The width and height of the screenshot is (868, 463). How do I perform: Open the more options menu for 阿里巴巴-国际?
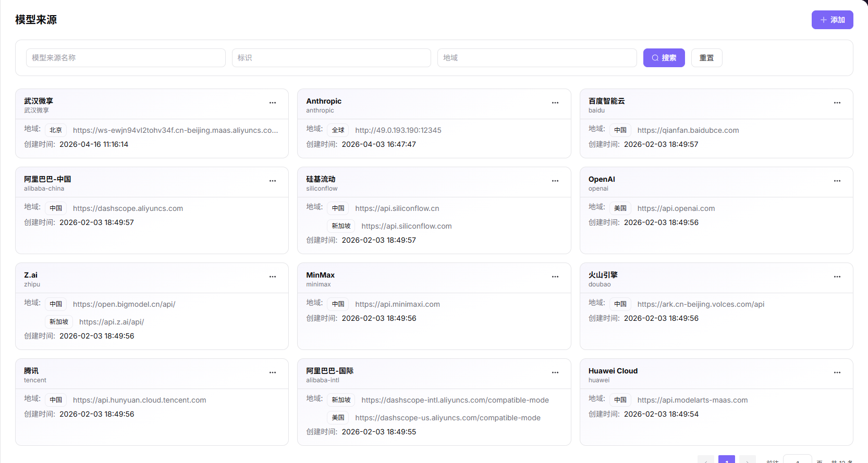[x=555, y=372]
